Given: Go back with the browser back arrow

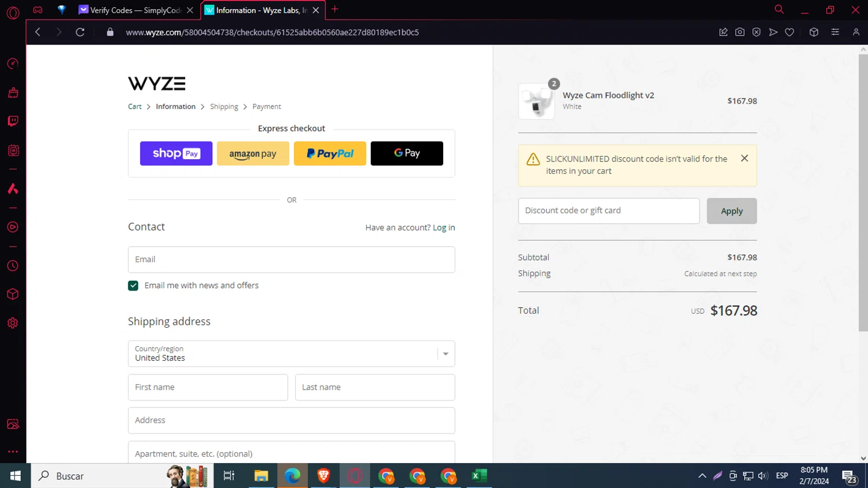Looking at the screenshot, I should pos(38,32).
